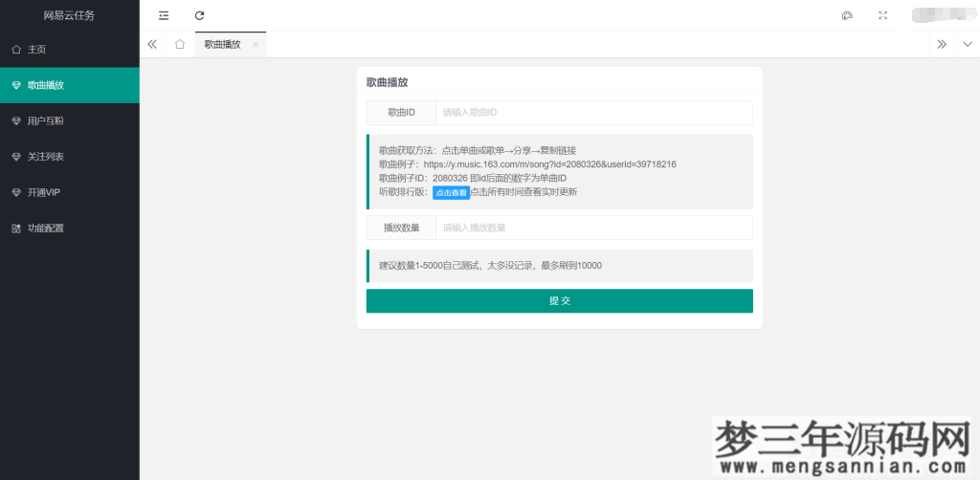Screen dimensions: 980x480
Task: Open the theme palette icon
Action: [x=848, y=15]
